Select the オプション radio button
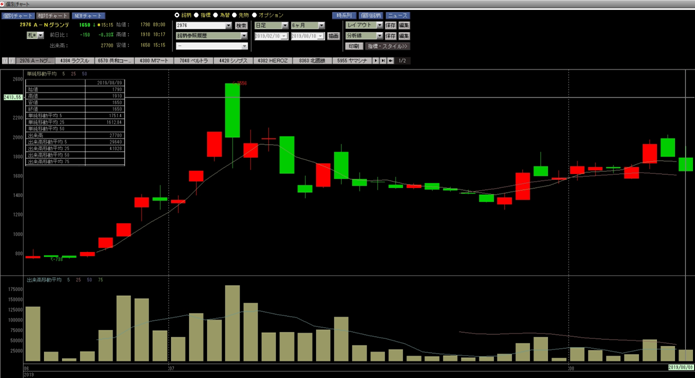Viewport: 695px width, 379px height. [x=254, y=15]
